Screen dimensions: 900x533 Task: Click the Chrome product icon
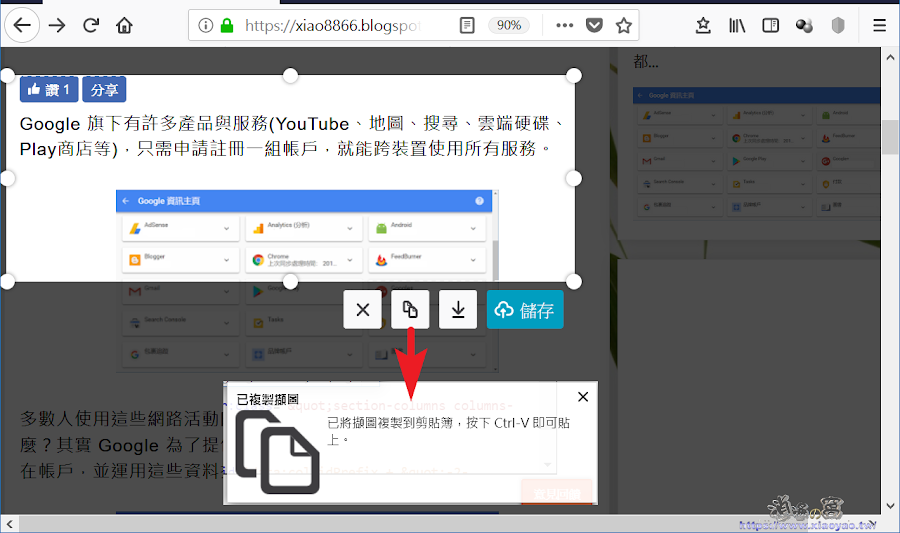coord(258,260)
